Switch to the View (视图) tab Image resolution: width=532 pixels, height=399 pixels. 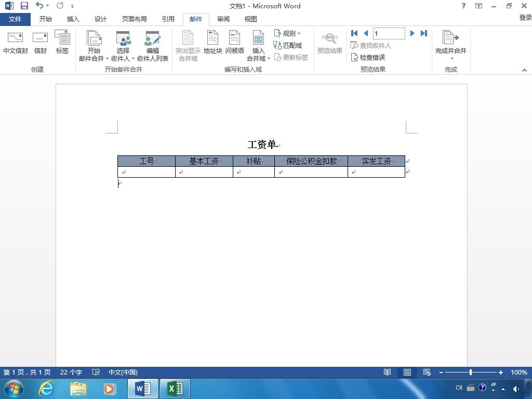coord(251,19)
